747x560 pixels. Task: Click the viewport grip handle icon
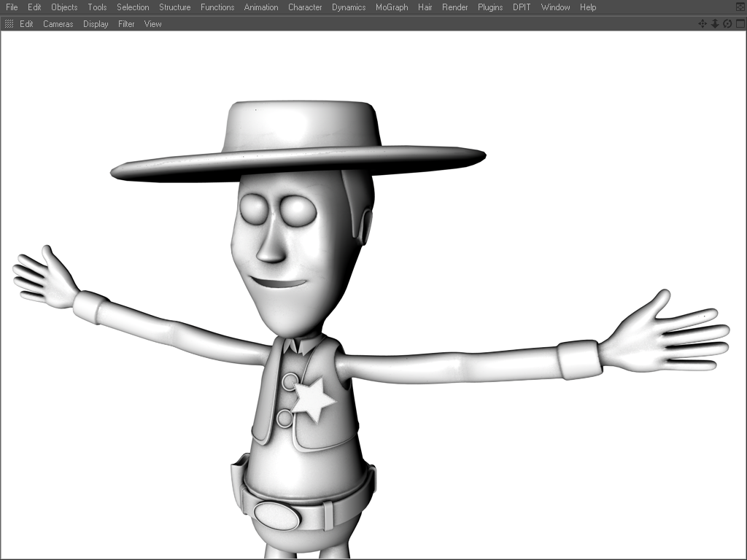click(9, 24)
